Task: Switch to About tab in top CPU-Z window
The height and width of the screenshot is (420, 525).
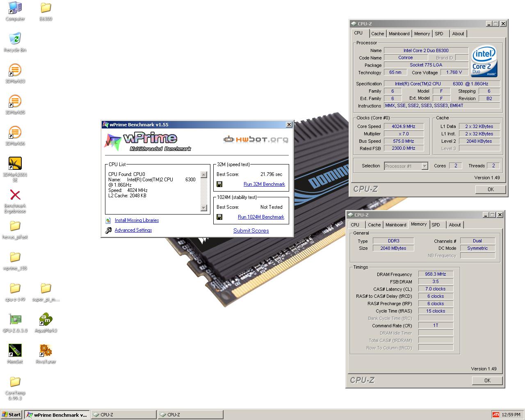Action: coord(458,34)
